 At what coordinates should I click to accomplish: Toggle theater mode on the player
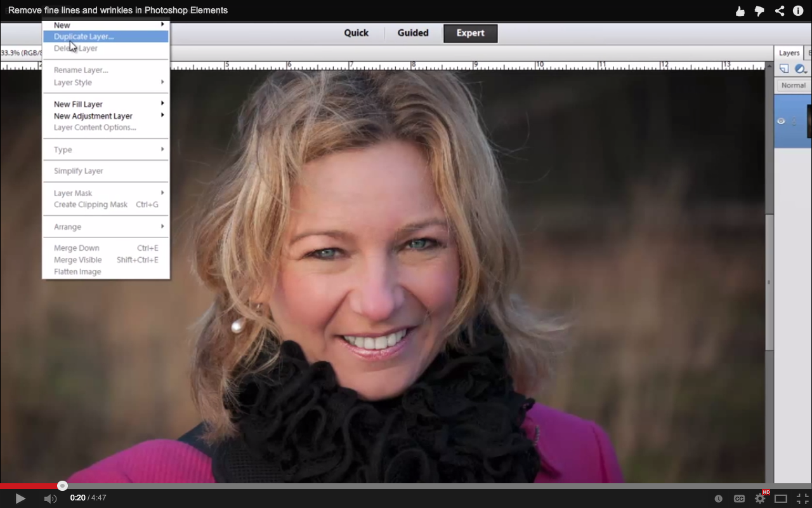click(x=781, y=498)
